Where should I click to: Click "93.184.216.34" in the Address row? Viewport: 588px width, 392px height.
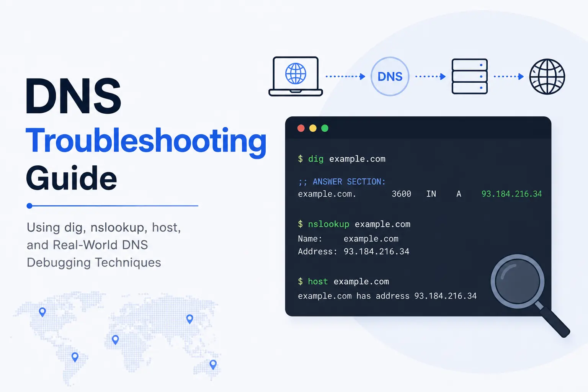[x=376, y=252]
